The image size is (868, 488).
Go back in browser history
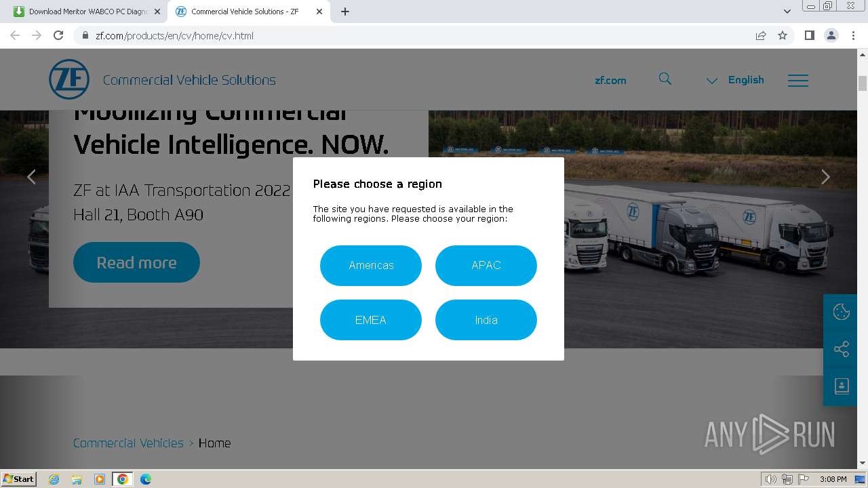pos(15,35)
